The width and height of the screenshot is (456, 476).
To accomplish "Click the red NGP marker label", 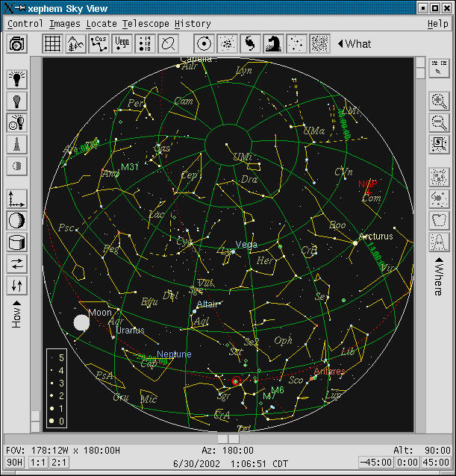I will pos(368,184).
